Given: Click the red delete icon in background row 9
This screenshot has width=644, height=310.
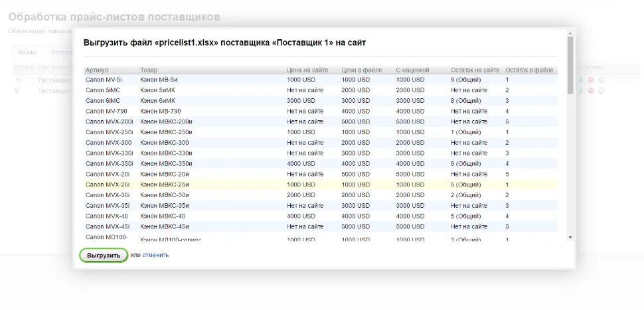Looking at the screenshot, I should 591,90.
